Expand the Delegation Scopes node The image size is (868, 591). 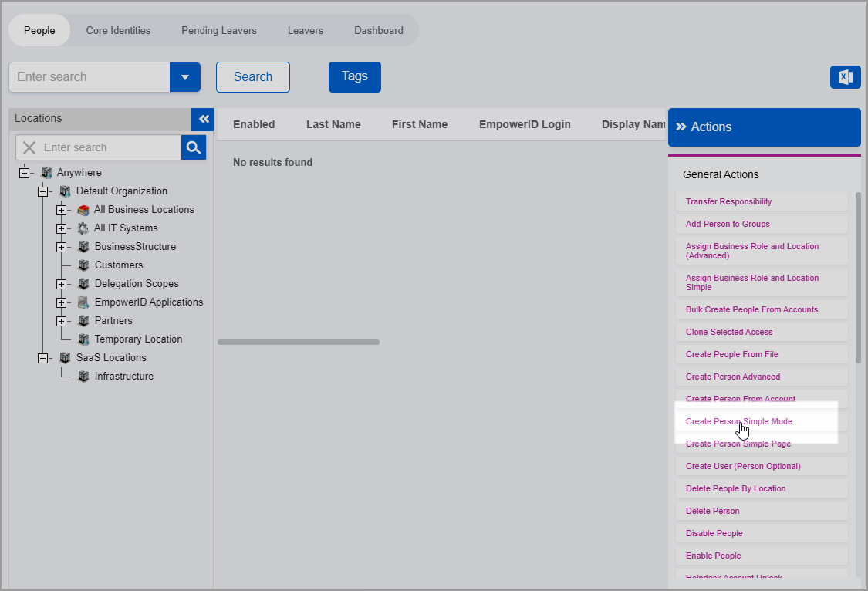62,284
